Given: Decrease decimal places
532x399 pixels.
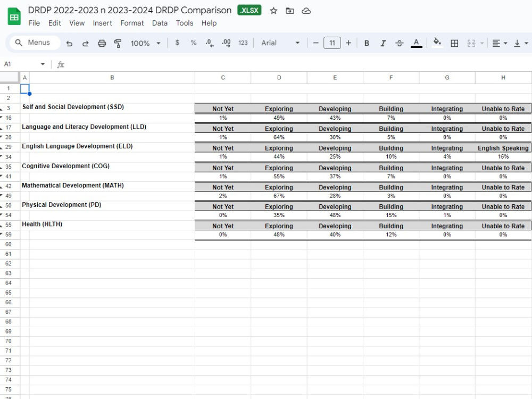Looking at the screenshot, I should pyautogui.click(x=210, y=43).
